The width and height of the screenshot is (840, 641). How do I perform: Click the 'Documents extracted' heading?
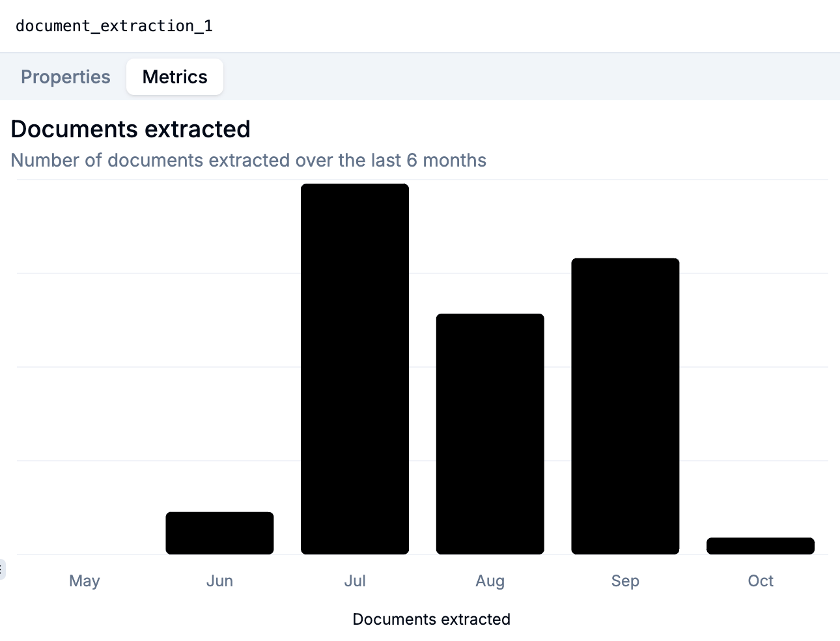(131, 129)
